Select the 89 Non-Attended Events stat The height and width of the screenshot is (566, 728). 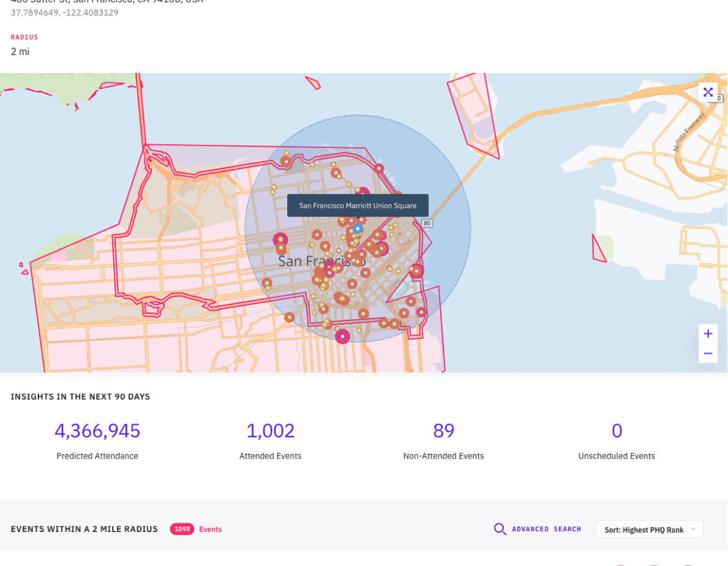point(443,431)
